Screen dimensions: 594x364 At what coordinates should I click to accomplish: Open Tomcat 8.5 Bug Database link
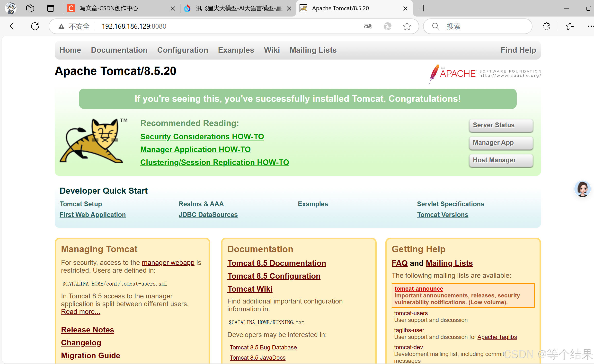[x=263, y=347]
